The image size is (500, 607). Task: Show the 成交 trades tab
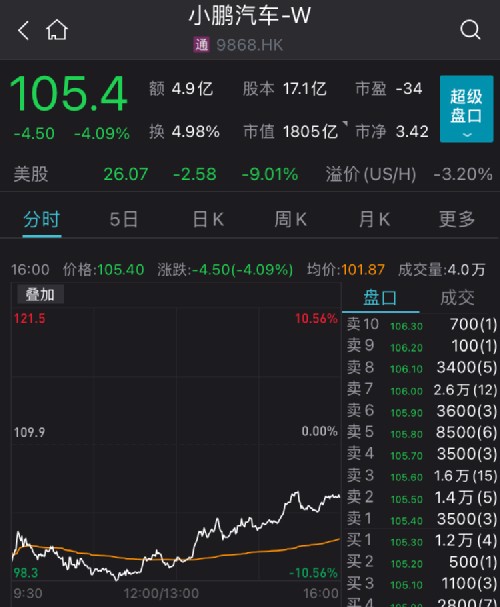(x=457, y=298)
